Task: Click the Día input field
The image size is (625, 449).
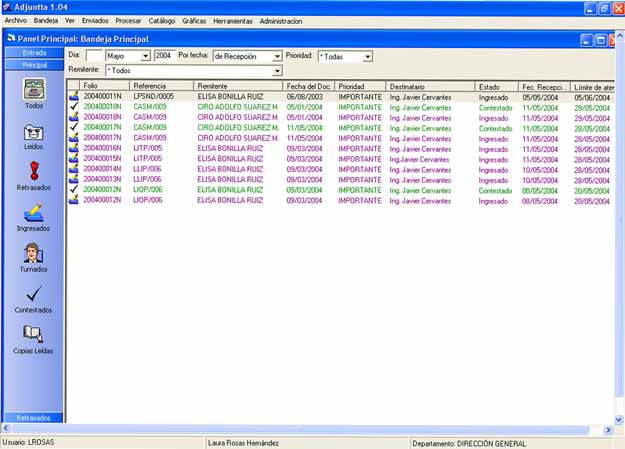Action: pyautogui.click(x=94, y=56)
